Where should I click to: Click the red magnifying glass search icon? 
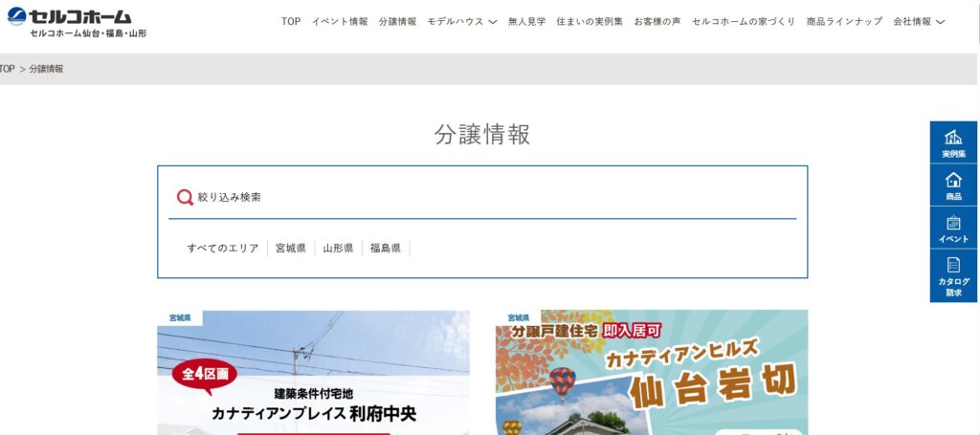tap(185, 197)
